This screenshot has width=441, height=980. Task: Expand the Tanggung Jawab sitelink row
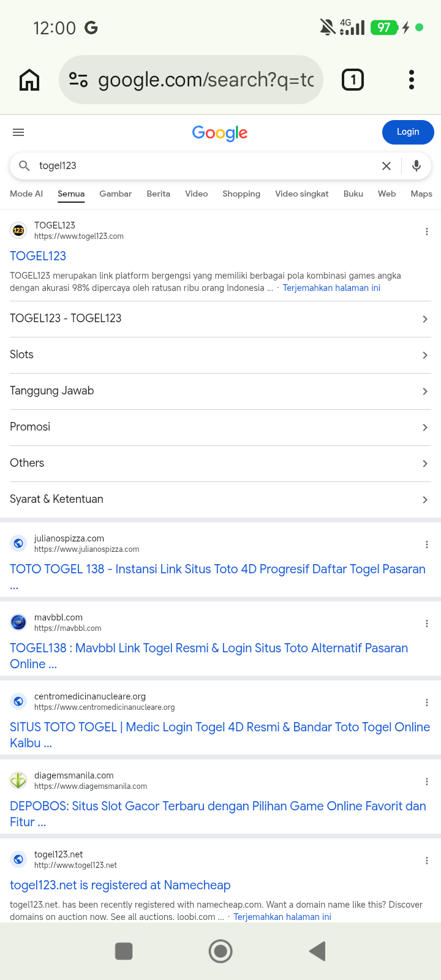pyautogui.click(x=221, y=391)
